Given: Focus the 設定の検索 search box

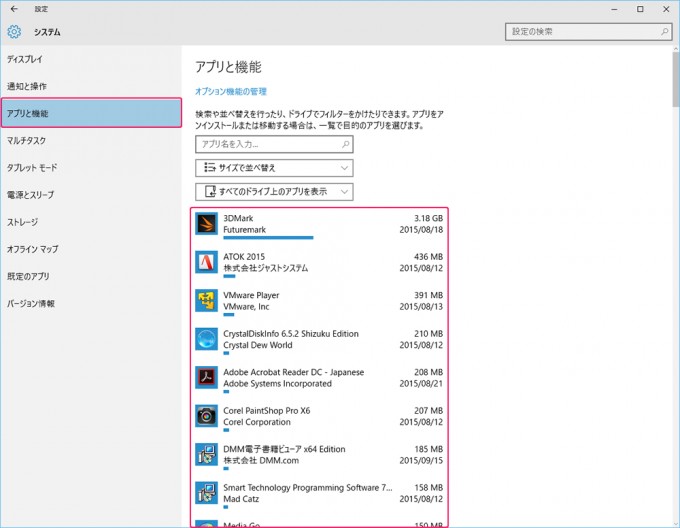Looking at the screenshot, I should click(588, 32).
